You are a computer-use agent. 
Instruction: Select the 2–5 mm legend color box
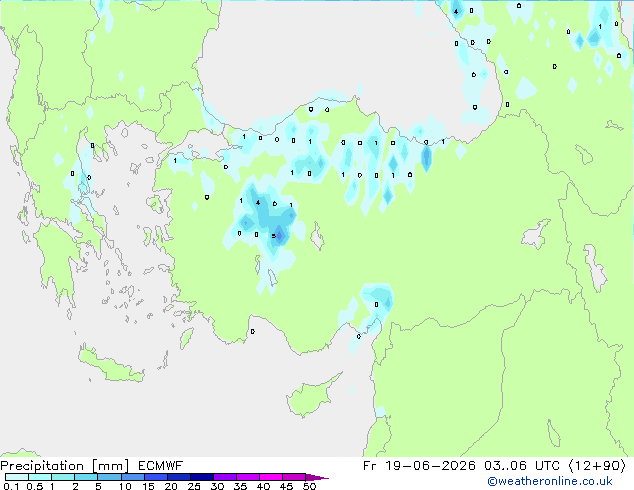click(x=86, y=477)
